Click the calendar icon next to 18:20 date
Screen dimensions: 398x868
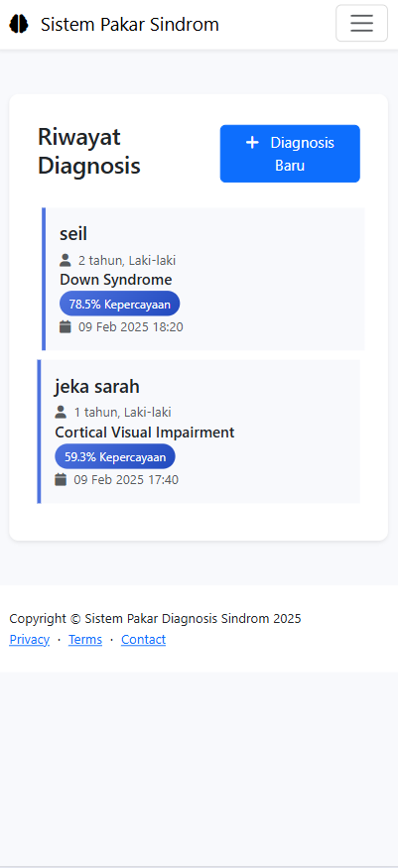[66, 326]
